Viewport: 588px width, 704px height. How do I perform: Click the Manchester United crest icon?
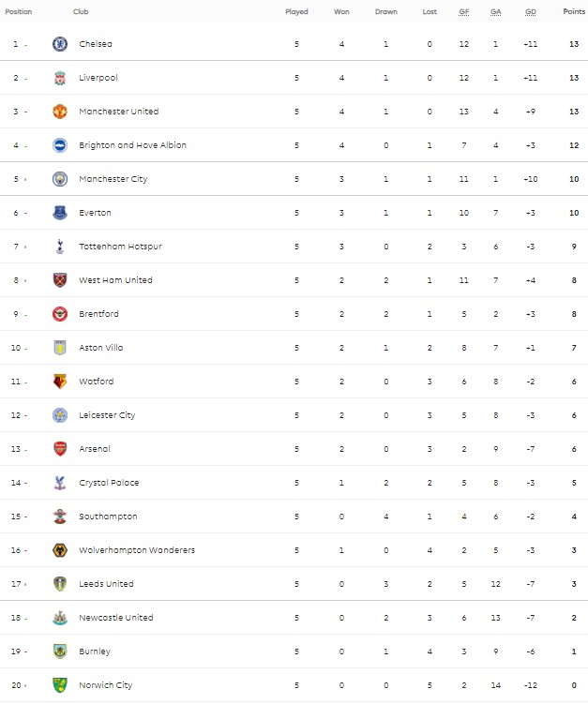tap(60, 112)
